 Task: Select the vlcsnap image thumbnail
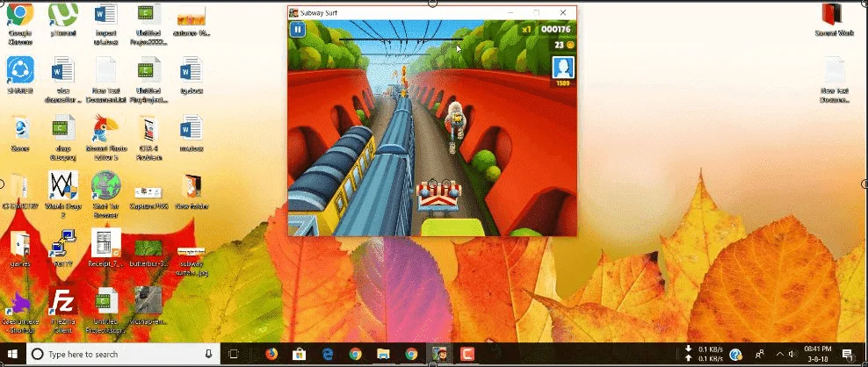pos(148,305)
